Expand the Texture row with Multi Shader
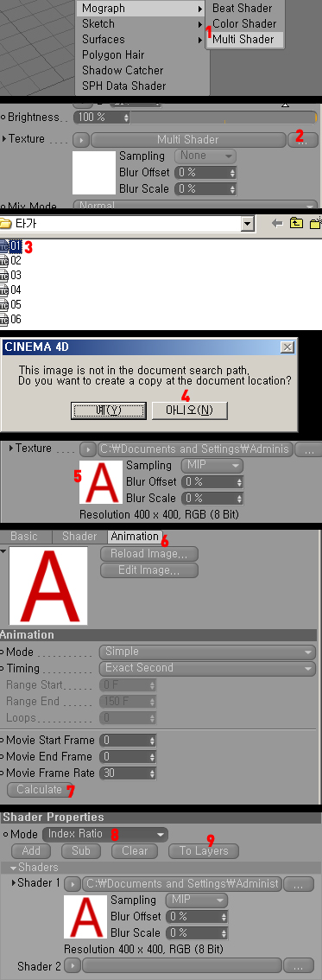 point(3,139)
